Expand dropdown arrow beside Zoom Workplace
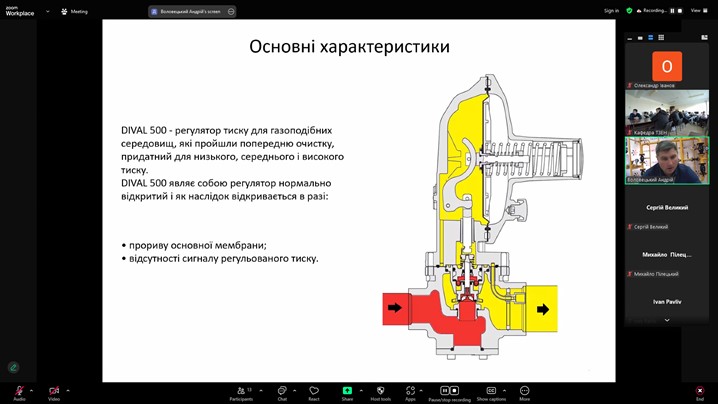This screenshot has width=718, height=404. point(48,11)
